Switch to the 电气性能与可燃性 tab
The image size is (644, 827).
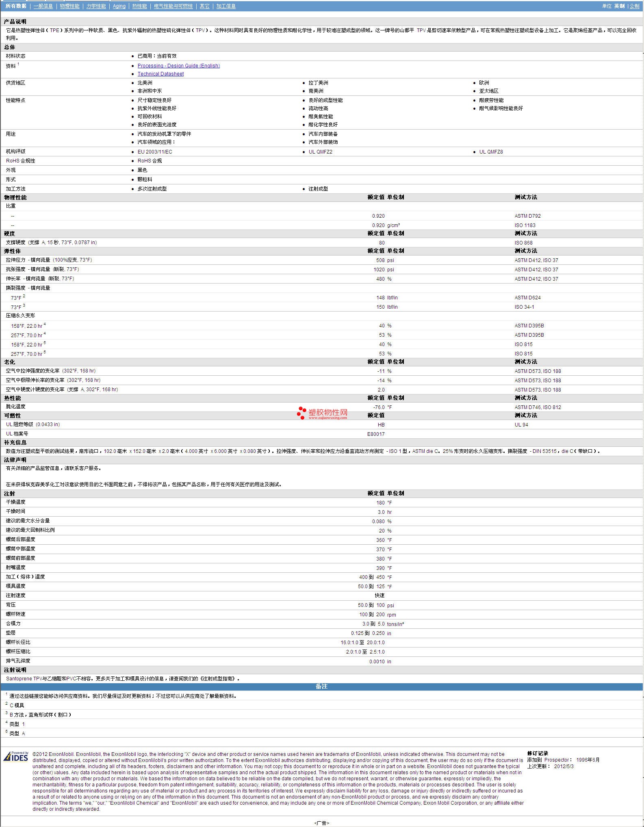[173, 6]
